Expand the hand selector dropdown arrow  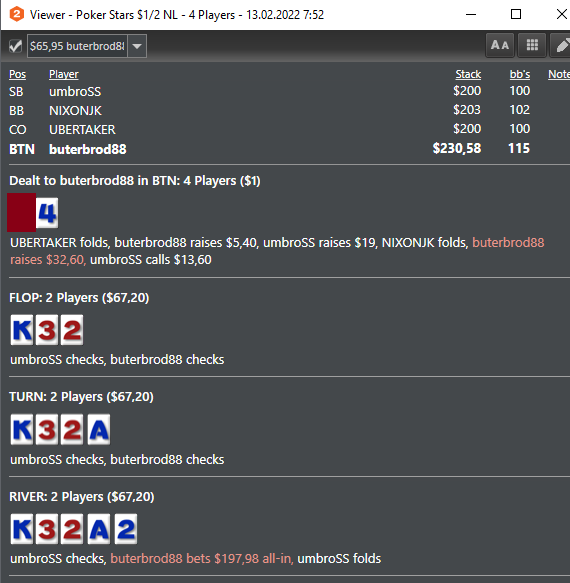pos(137,46)
